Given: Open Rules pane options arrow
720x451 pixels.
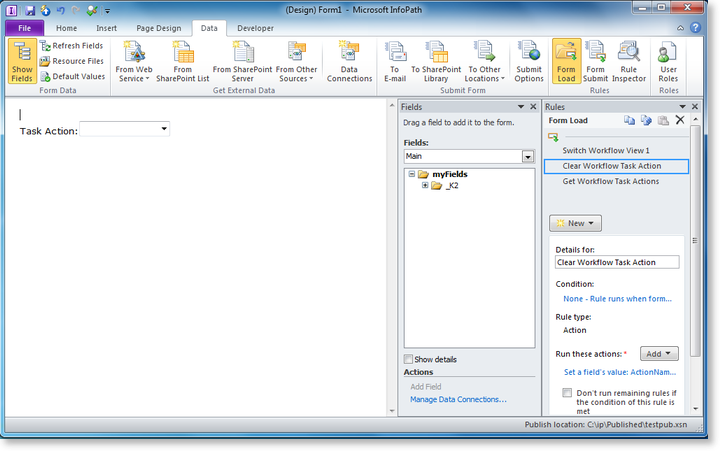Looking at the screenshot, I should point(682,107).
